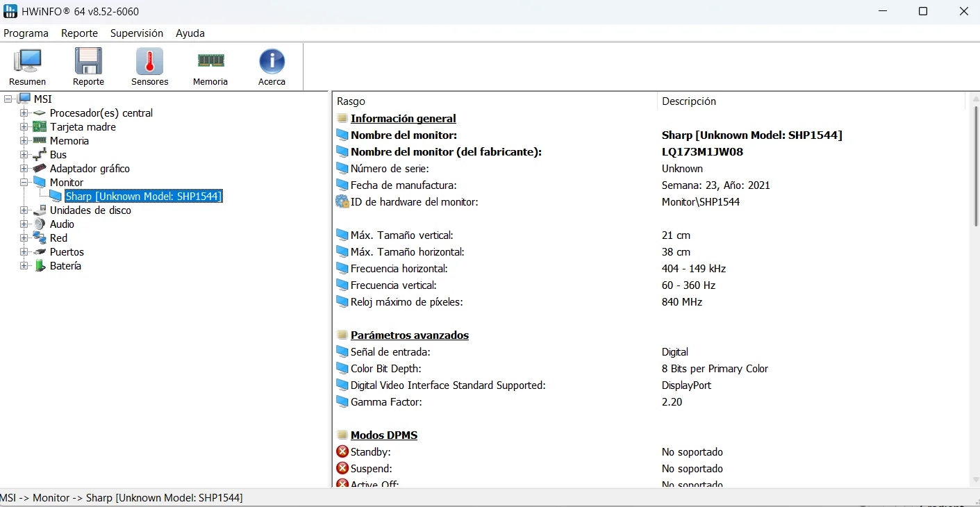Click the 38 cm horizontal size value
The height and width of the screenshot is (507, 980).
[676, 251]
